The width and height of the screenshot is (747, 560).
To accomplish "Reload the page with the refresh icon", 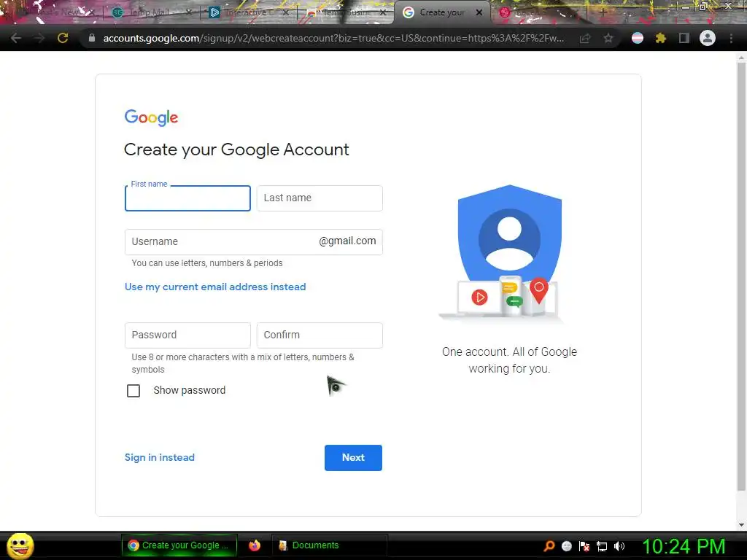I will coord(63,38).
